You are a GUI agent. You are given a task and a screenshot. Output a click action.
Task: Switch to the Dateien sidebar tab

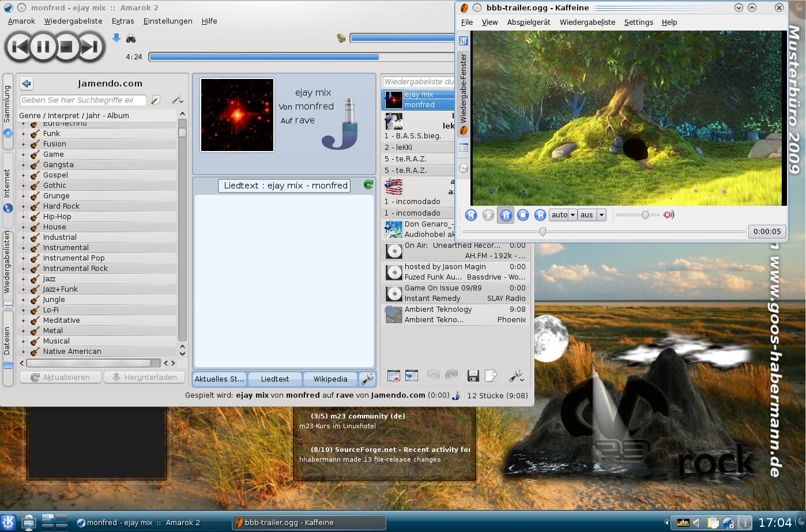pyautogui.click(x=7, y=348)
